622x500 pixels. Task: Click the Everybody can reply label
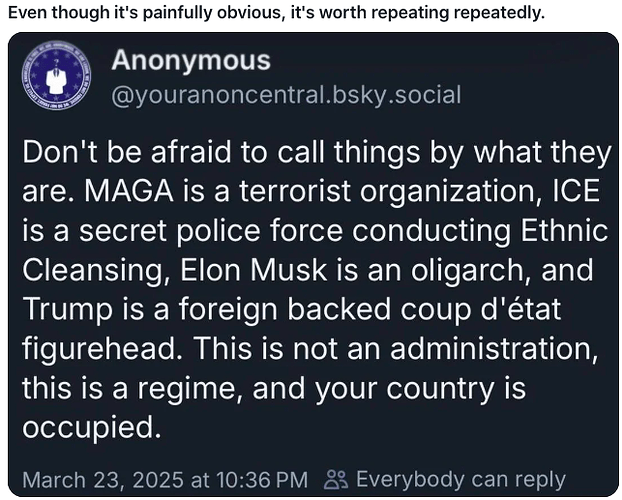[x=461, y=479]
